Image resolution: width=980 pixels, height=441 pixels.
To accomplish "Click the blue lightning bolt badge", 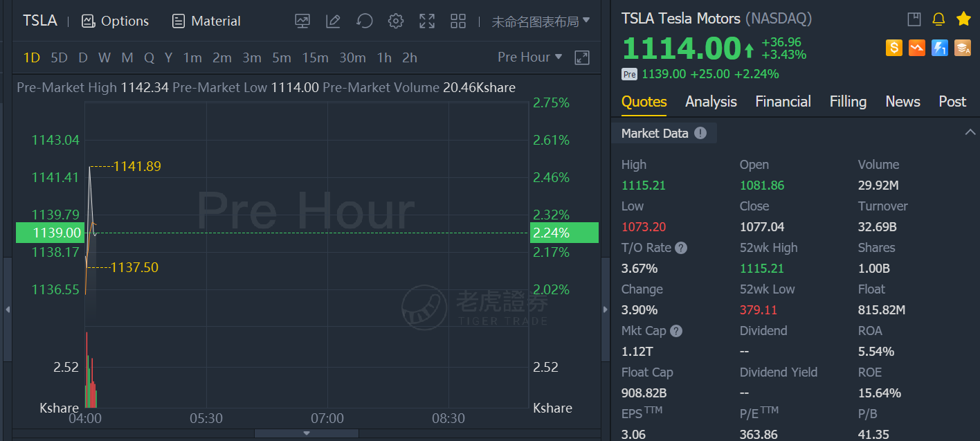I will 940,48.
